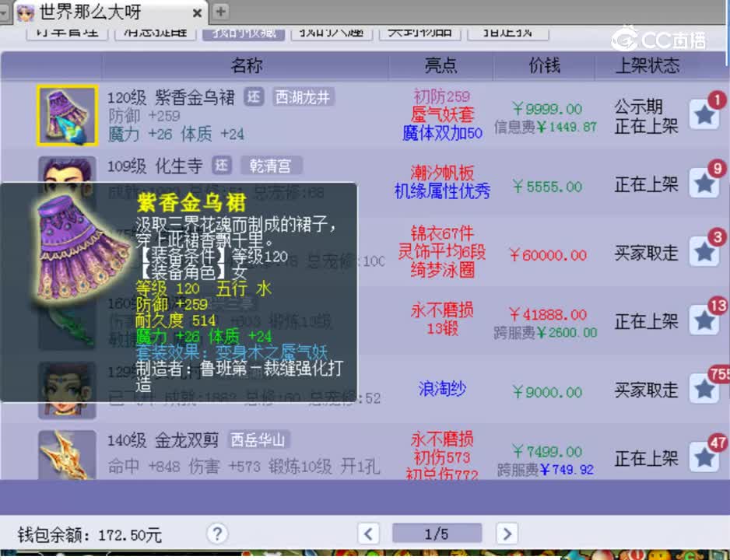Click the 信息费 ¥1449.87 fee text
The image size is (730, 560).
[546, 127]
